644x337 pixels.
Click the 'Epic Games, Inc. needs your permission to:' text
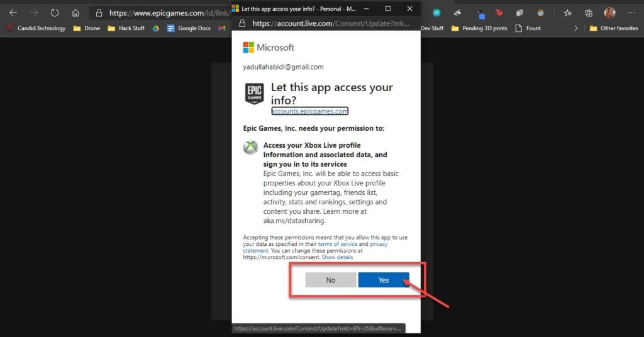coord(314,128)
